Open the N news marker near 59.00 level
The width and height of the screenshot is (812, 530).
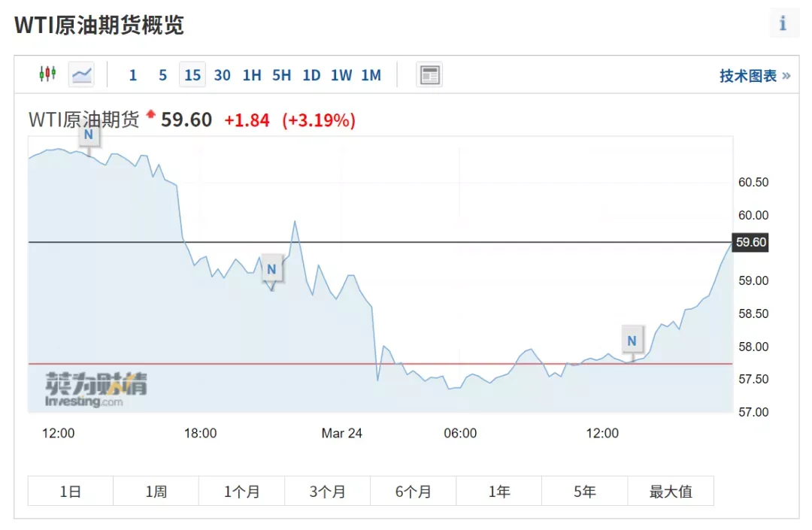coord(272,269)
